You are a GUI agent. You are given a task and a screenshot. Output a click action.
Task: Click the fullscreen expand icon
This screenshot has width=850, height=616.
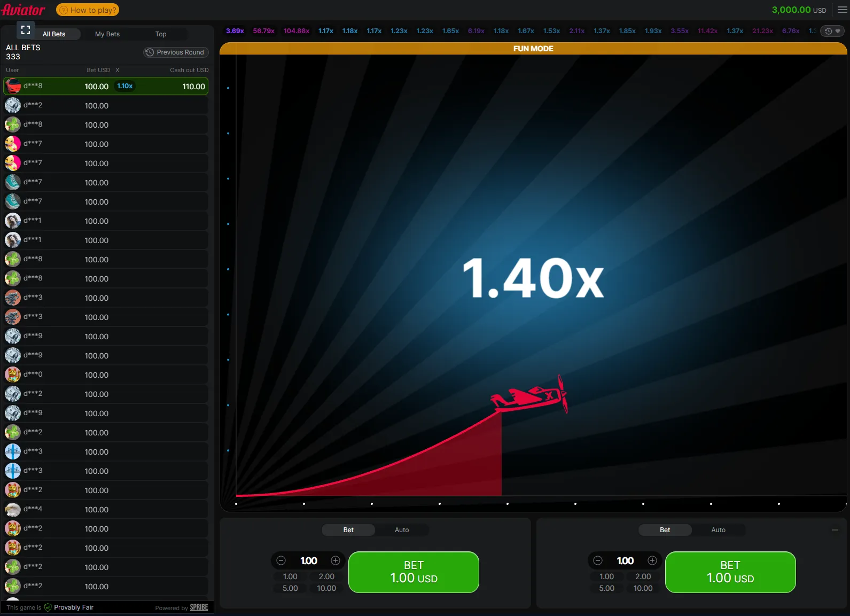point(25,30)
